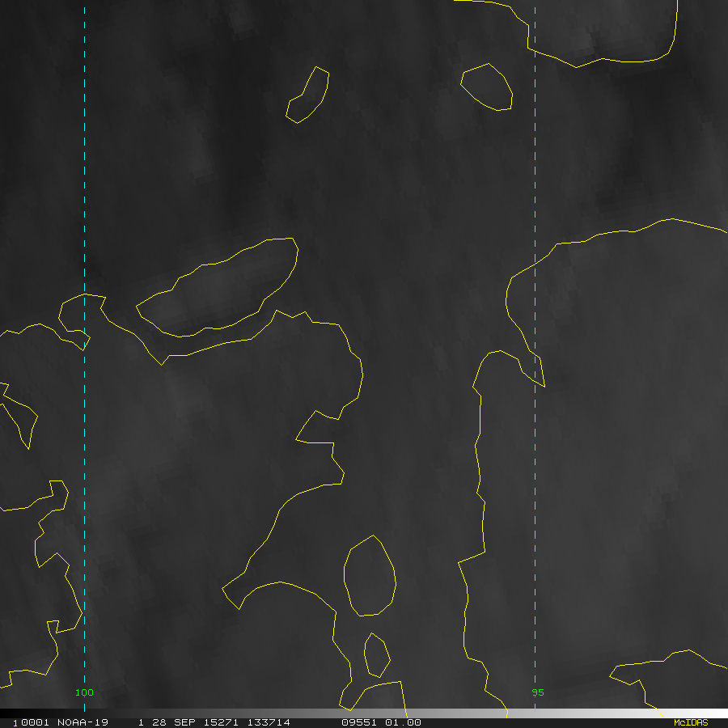Image resolution: width=728 pixels, height=728 pixels.
Task: Click the green 100 longitude label
Action: point(84,692)
